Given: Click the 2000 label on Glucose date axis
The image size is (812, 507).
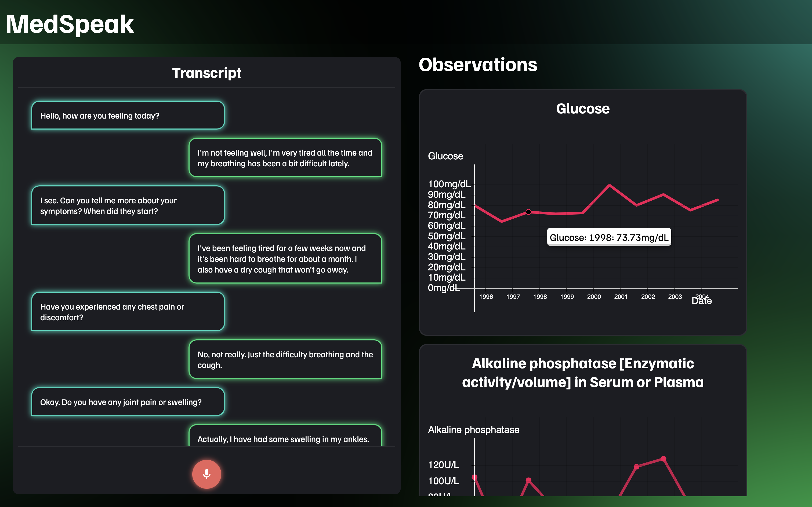Looking at the screenshot, I should click(x=594, y=297).
